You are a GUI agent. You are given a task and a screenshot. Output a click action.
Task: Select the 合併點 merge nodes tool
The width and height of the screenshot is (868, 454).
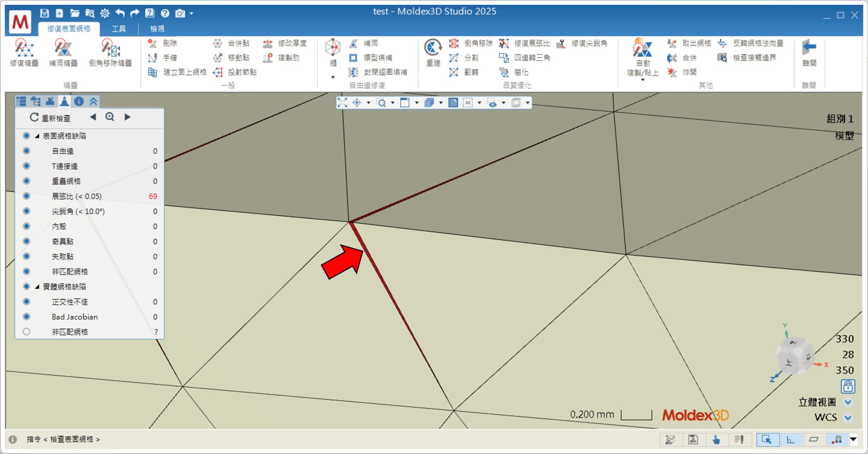tap(231, 43)
